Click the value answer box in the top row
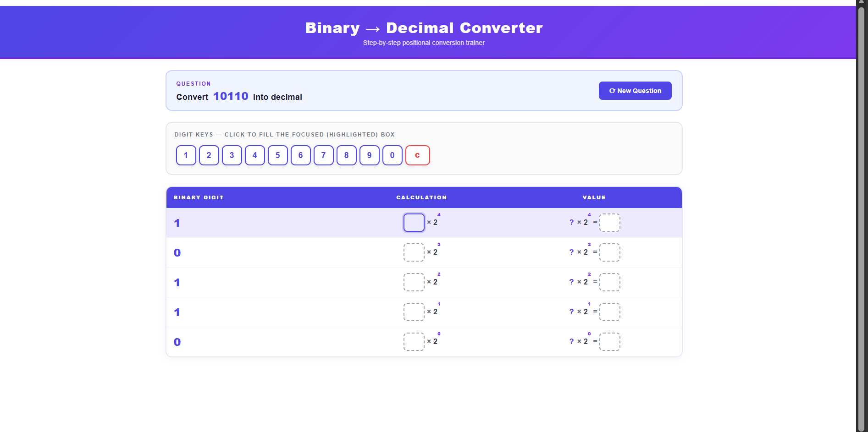This screenshot has height=432, width=868. 610,222
